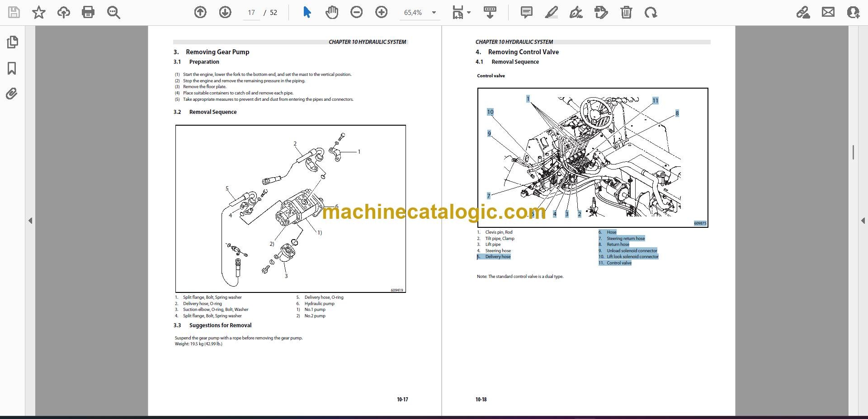Edit the current page number field
Image resolution: width=868 pixels, height=419 pixels.
coord(251,13)
